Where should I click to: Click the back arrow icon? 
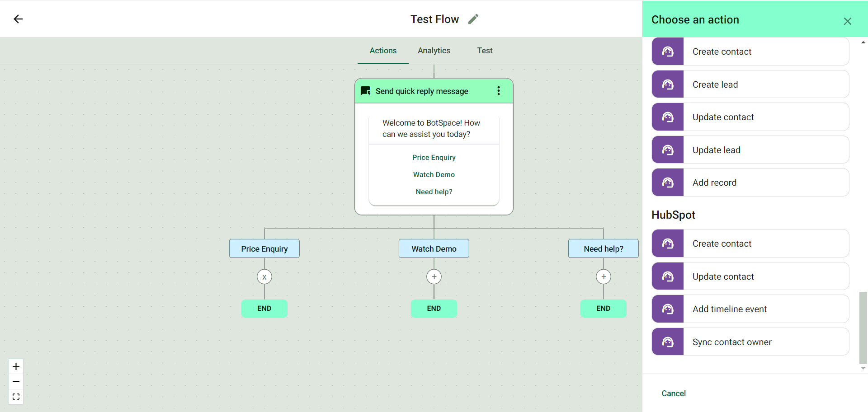click(18, 19)
